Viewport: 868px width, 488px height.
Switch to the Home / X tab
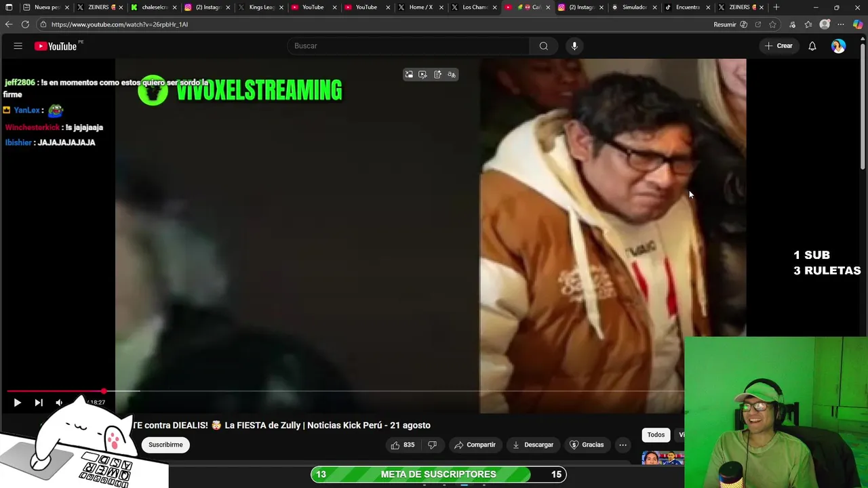[x=420, y=7]
